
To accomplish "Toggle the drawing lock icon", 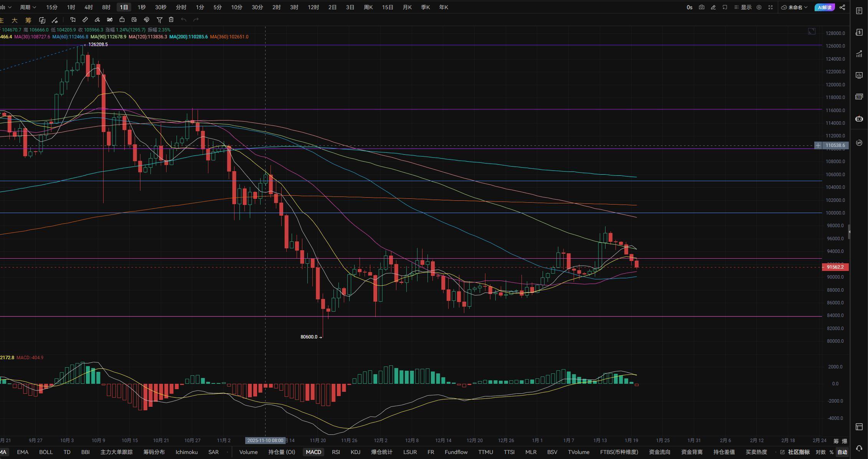I will (122, 20).
